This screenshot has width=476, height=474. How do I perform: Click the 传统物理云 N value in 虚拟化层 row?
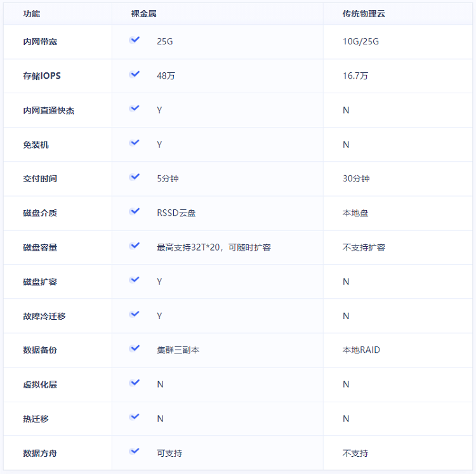point(346,384)
